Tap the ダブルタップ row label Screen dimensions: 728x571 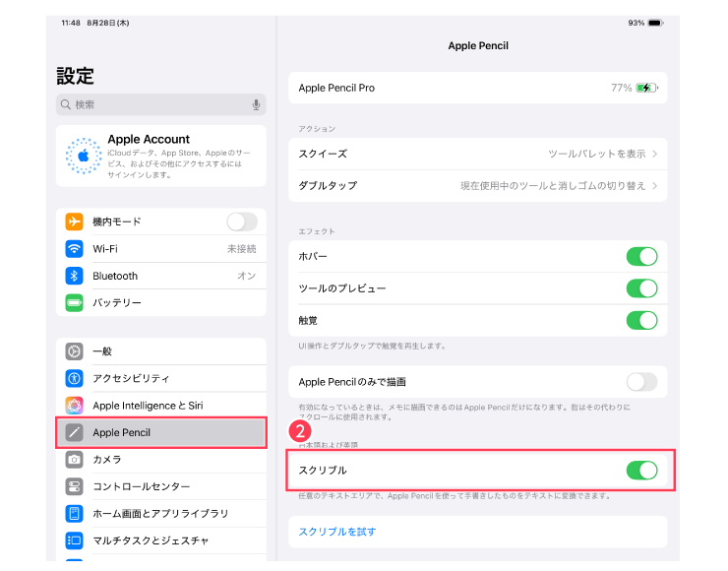pyautogui.click(x=328, y=186)
